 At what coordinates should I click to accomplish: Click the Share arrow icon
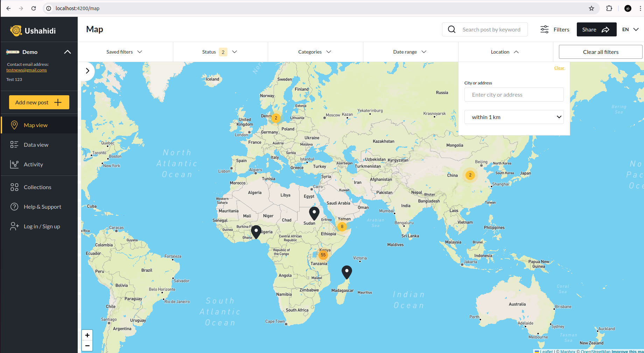tap(605, 30)
